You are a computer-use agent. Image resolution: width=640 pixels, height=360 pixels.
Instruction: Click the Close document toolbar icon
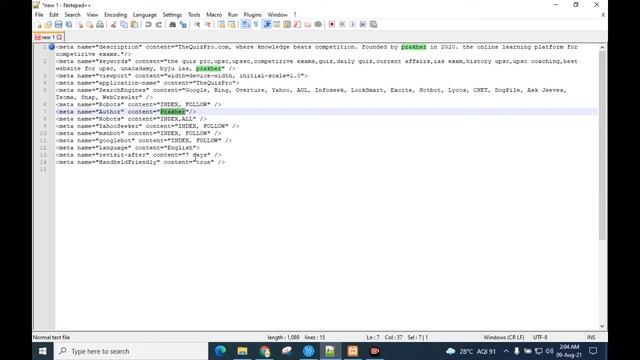[80, 24]
